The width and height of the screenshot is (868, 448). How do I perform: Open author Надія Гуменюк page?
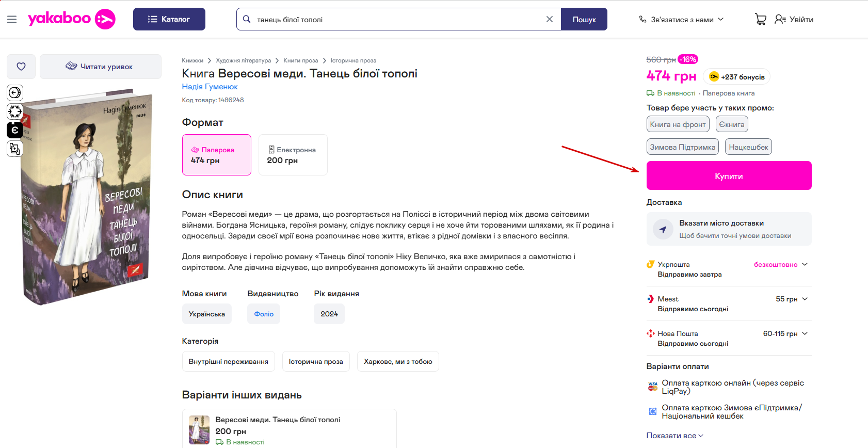(x=210, y=87)
